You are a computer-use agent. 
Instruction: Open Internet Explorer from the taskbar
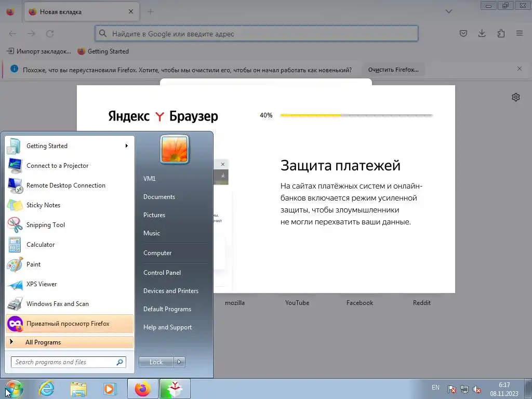click(x=46, y=389)
